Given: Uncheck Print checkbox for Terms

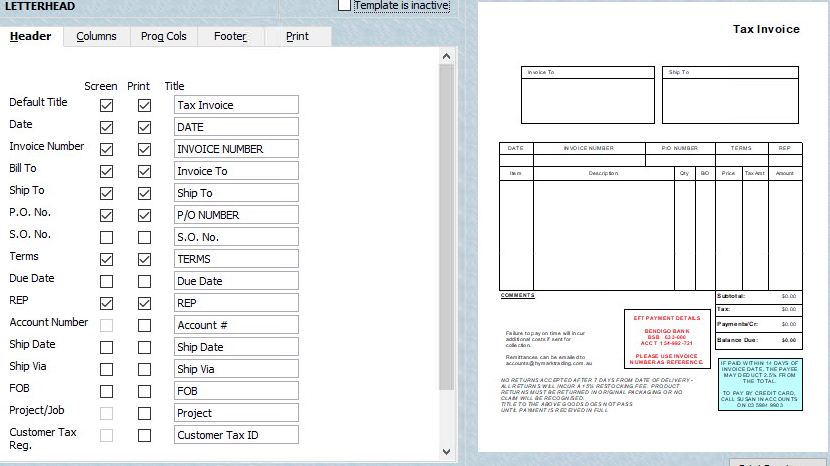Looking at the screenshot, I should (x=144, y=259).
